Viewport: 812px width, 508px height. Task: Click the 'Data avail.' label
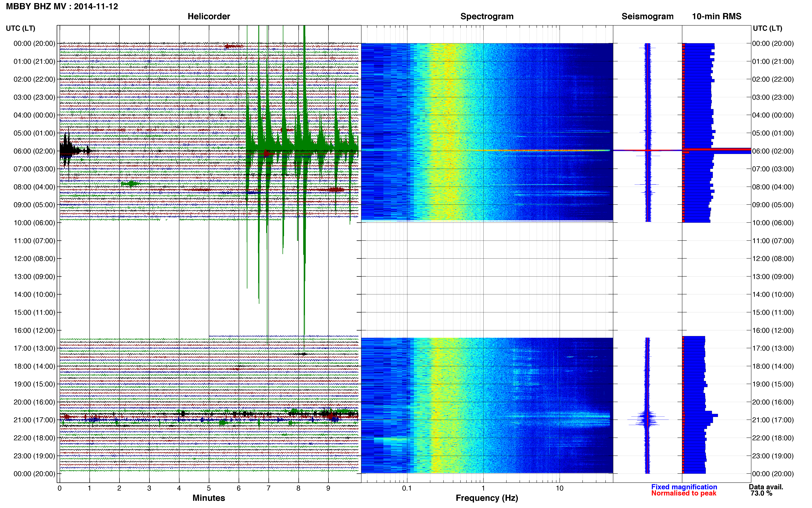(766, 487)
